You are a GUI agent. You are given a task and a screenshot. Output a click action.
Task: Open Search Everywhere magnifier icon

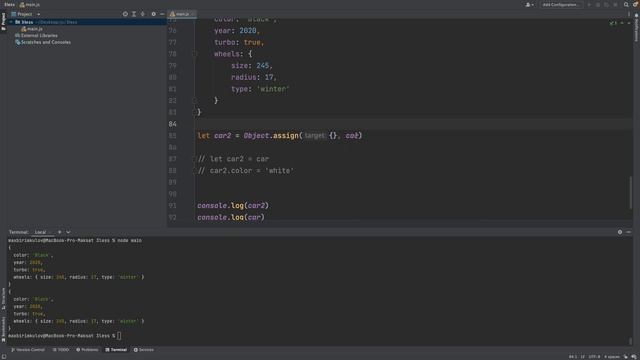click(626, 4)
